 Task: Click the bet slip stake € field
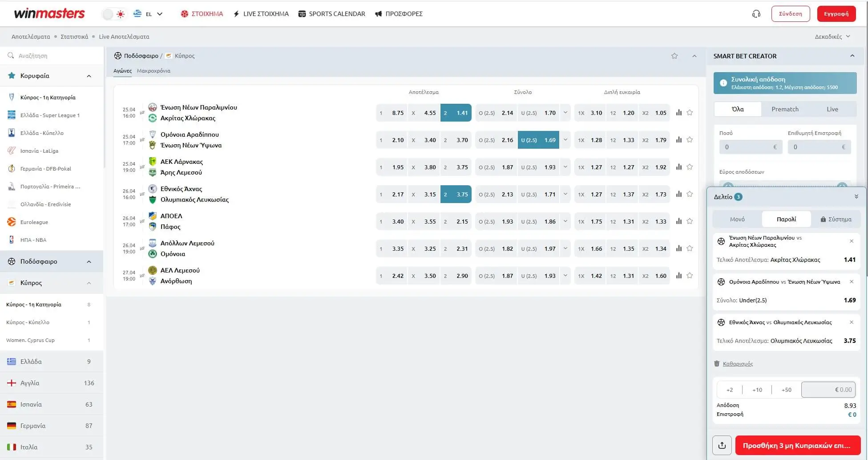828,390
